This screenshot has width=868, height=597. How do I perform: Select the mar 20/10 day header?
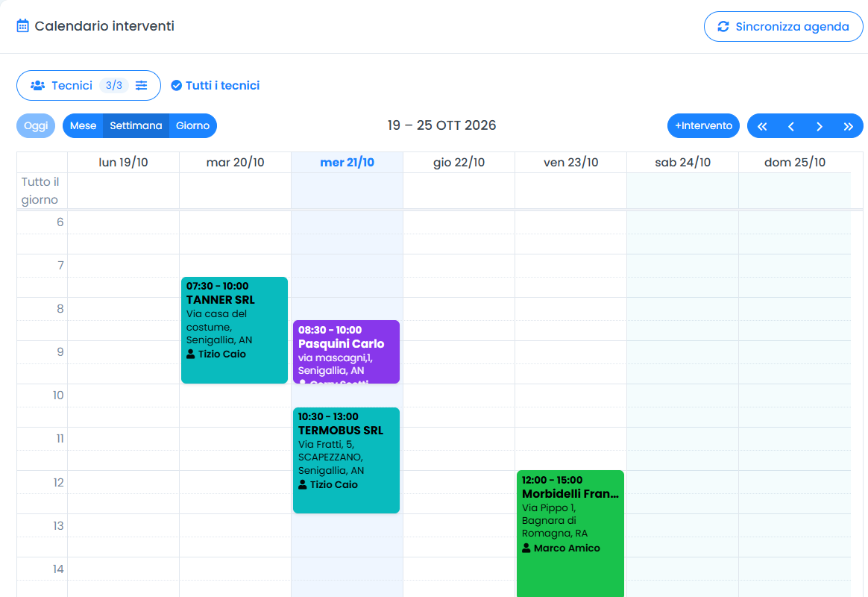point(235,162)
